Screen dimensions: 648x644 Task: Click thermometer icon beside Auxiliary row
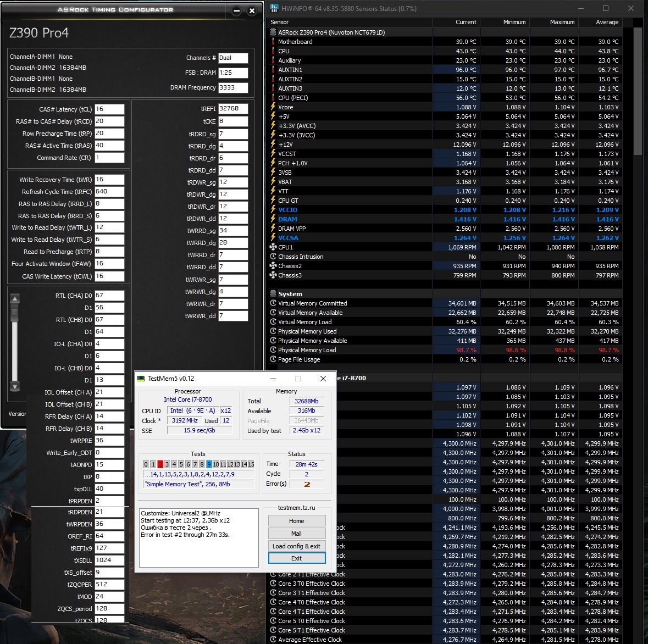click(x=273, y=60)
